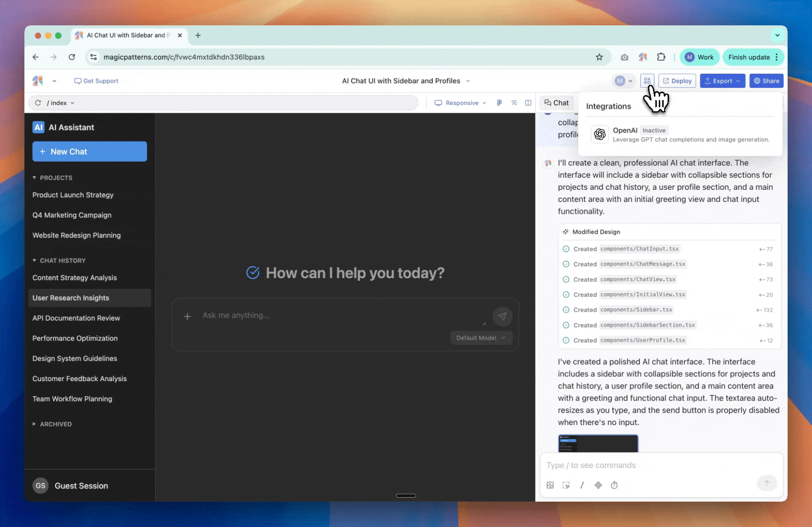Click the stopwatch icon in the prompt box
This screenshot has height=527, width=812.
click(x=614, y=485)
